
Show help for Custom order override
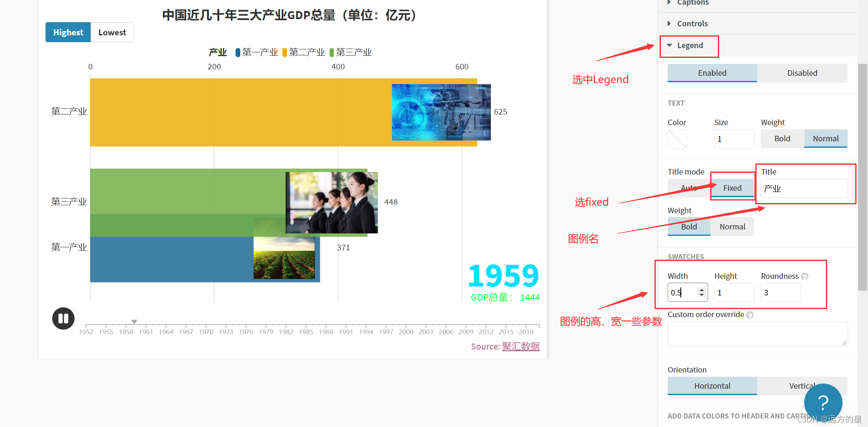tap(750, 315)
